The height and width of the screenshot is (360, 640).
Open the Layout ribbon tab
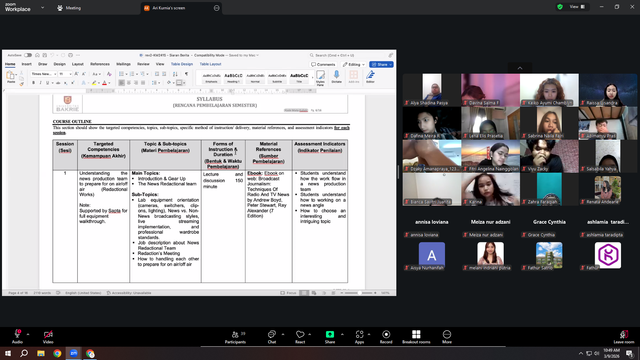[x=78, y=64]
